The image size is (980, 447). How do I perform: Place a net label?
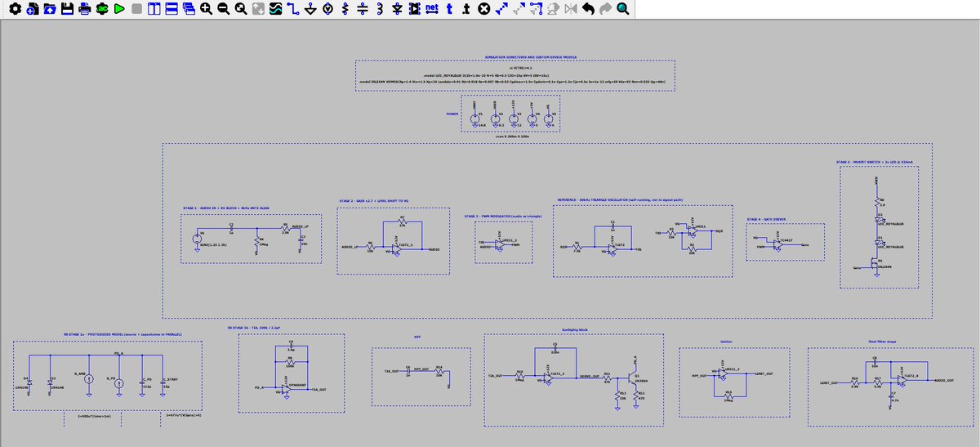(431, 9)
